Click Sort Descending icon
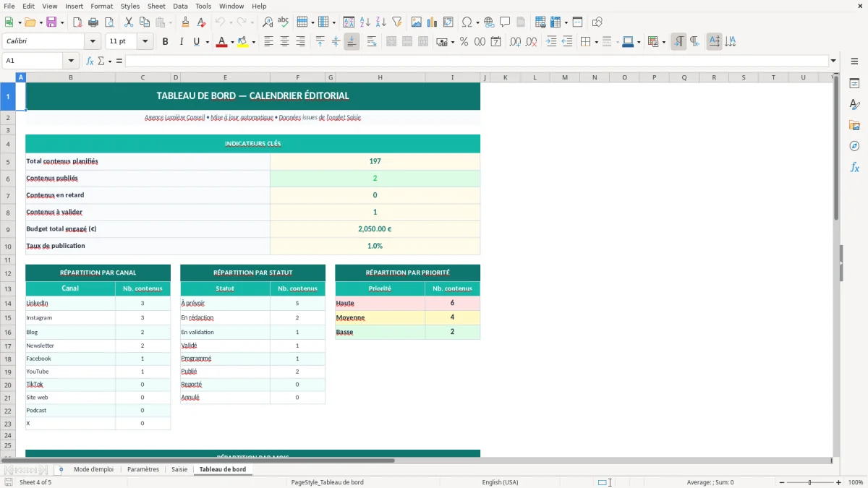Screen dimensions: 868x488 click(381, 22)
